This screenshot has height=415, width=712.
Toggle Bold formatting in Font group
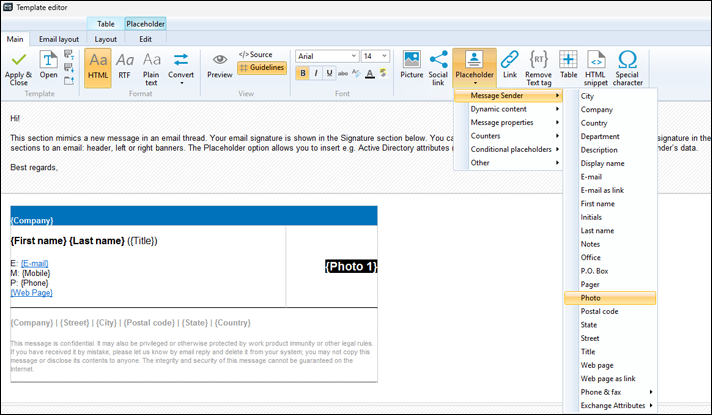[x=303, y=73]
